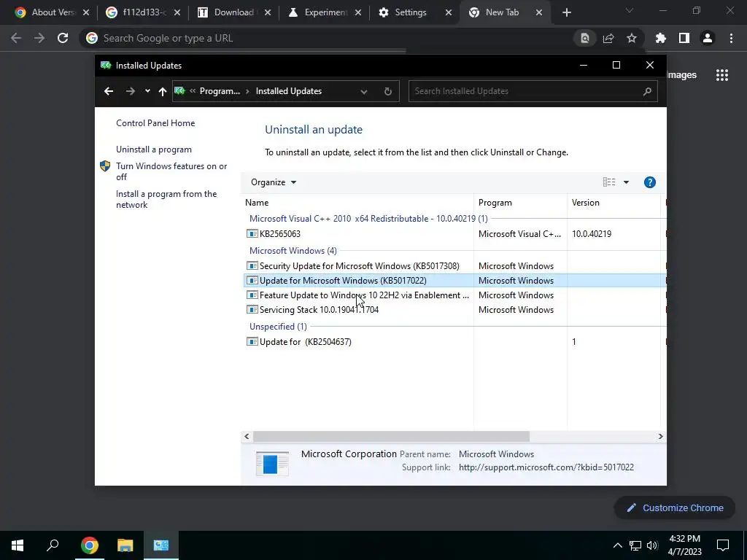Select the KB2565063 update
The width and height of the screenshot is (747, 560).
279,234
